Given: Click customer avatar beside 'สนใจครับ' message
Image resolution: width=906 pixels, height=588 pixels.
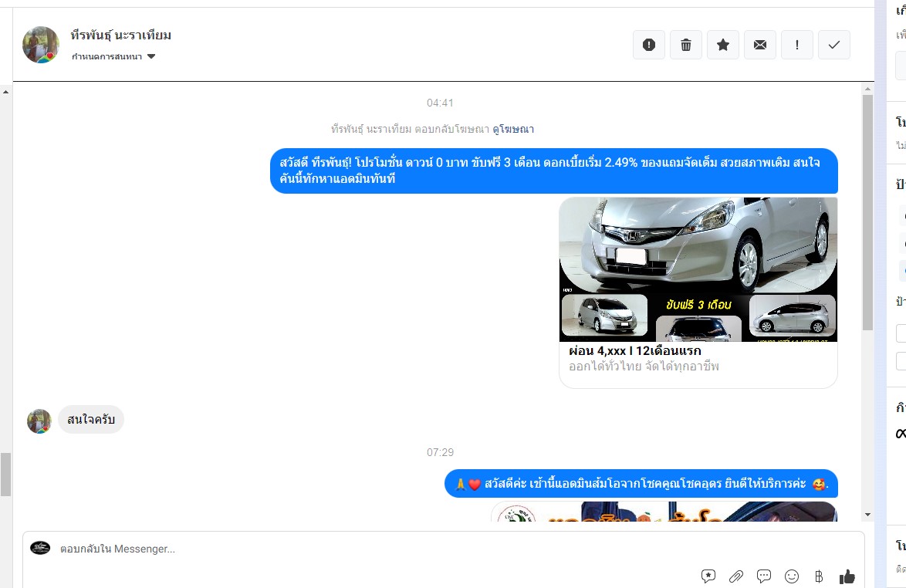Looking at the screenshot, I should pyautogui.click(x=39, y=421).
